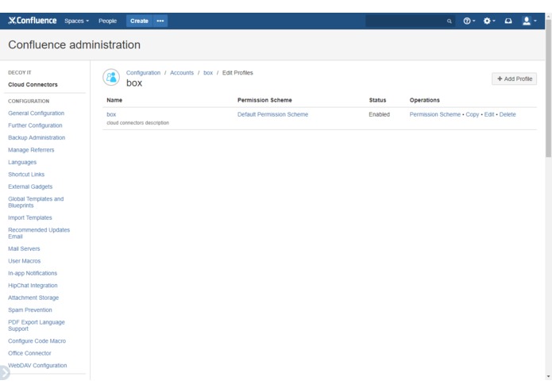Focus the top search field
Image resolution: width=552 pixels, height=392 pixels.
(x=410, y=21)
